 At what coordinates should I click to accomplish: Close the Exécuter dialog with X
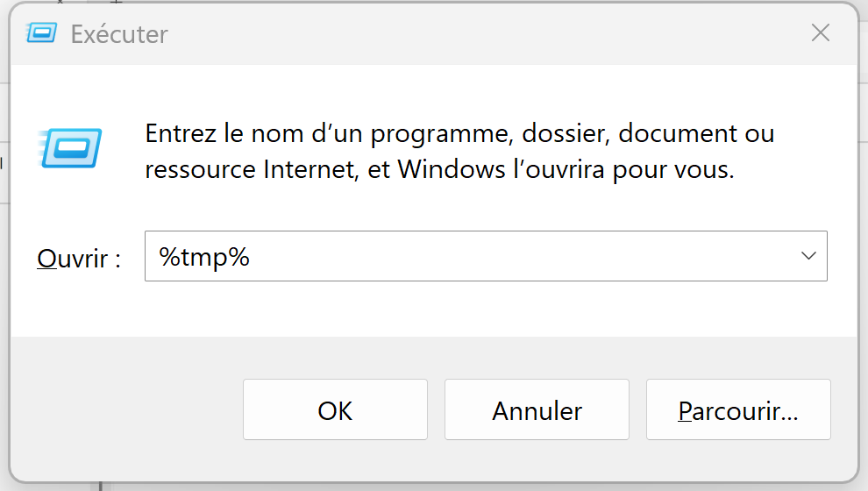tap(820, 34)
